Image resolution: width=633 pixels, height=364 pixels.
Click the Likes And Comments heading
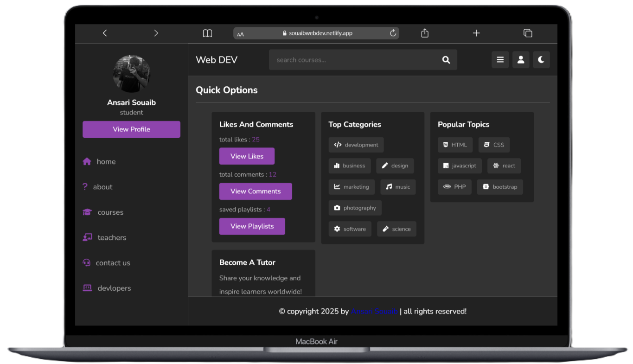tap(256, 124)
